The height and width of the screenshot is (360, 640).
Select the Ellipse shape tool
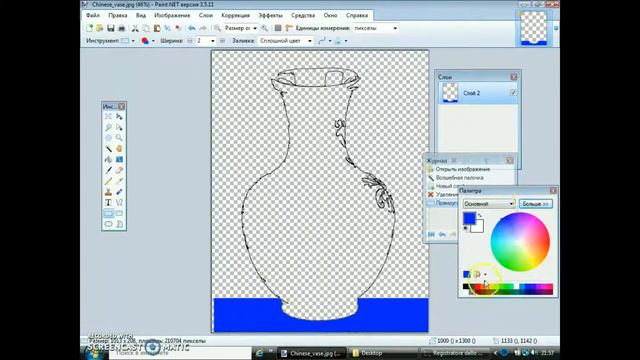coord(108,224)
